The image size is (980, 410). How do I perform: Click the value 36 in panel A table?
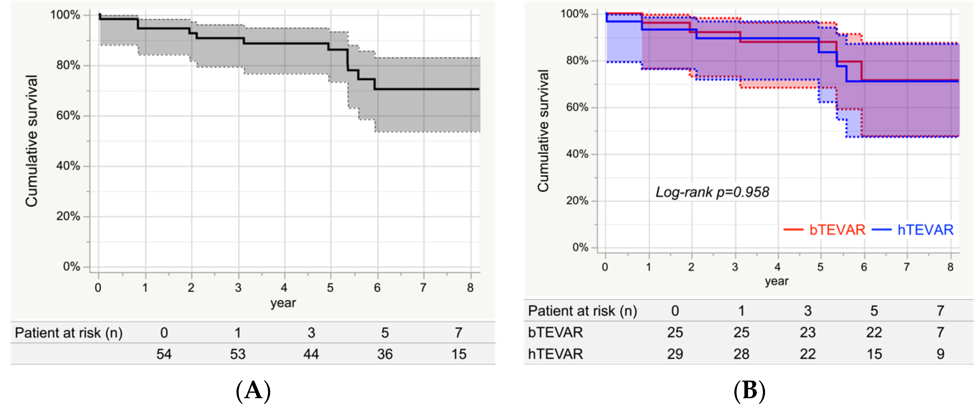tap(385, 354)
